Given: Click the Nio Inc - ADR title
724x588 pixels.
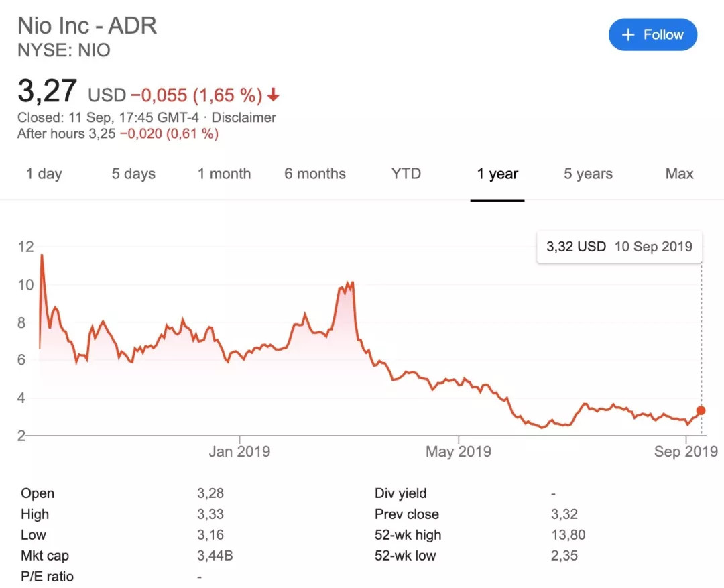Looking at the screenshot, I should pos(87,25).
